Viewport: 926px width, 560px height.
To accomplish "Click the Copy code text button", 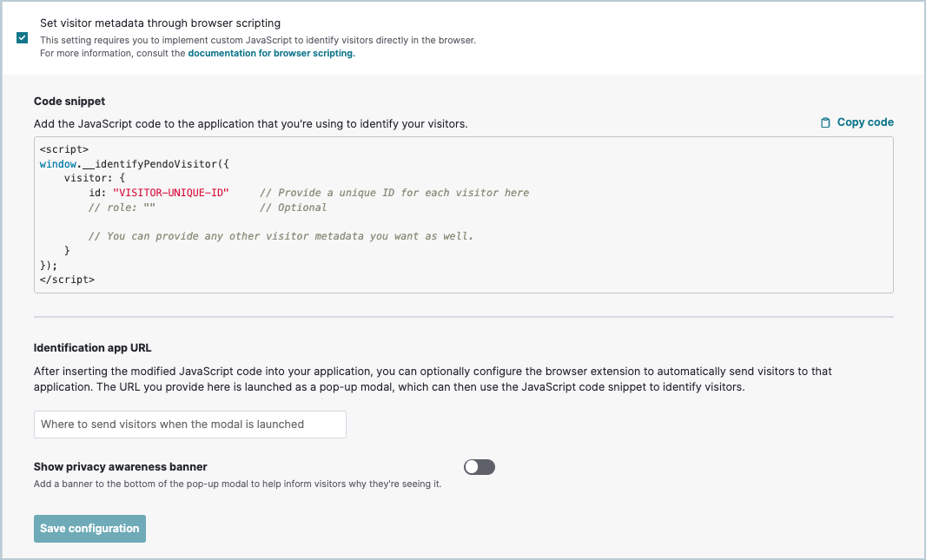I will (x=865, y=122).
